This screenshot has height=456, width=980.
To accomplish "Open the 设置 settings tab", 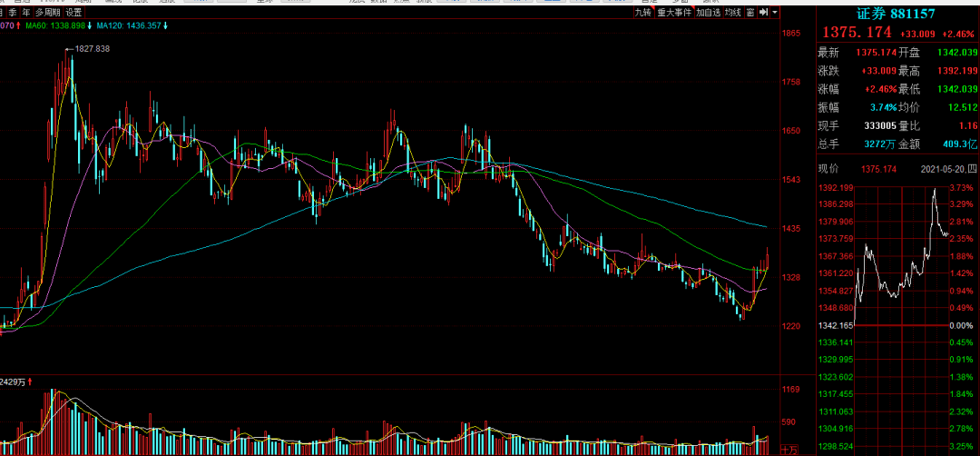I will coord(73,13).
